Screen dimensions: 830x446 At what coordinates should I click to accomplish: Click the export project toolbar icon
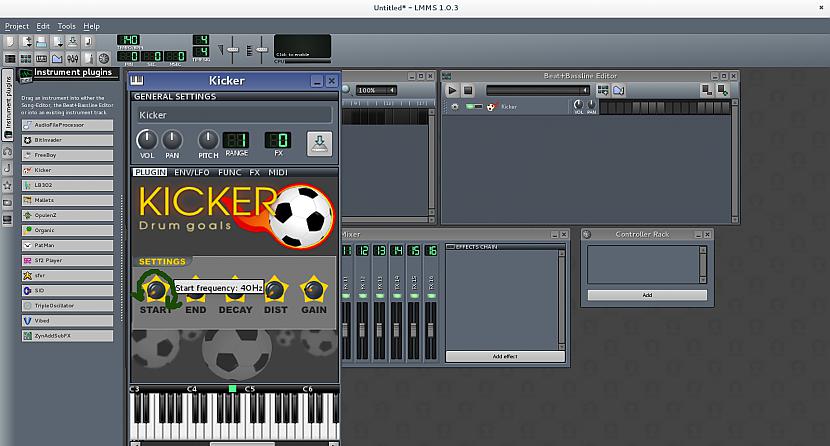pos(73,42)
